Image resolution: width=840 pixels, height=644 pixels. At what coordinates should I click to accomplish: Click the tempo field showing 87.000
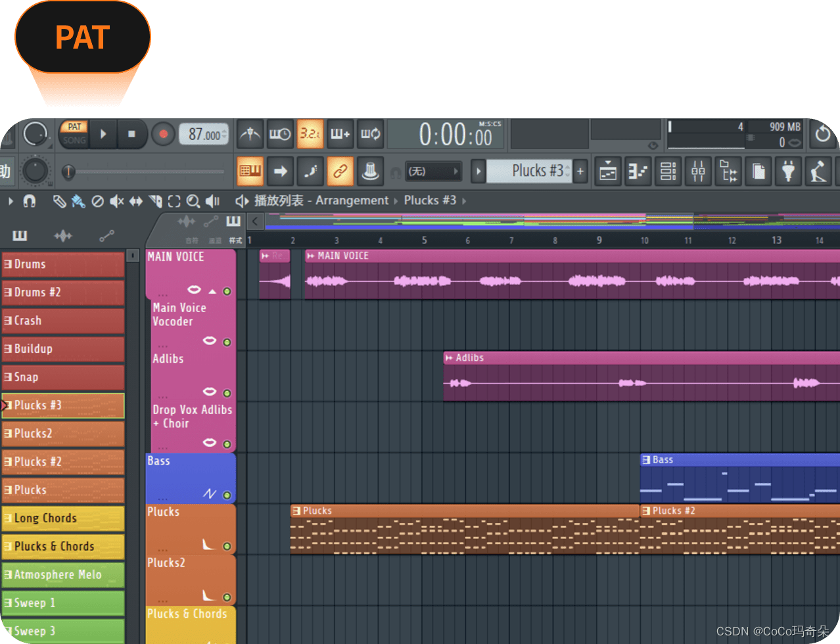pos(204,134)
